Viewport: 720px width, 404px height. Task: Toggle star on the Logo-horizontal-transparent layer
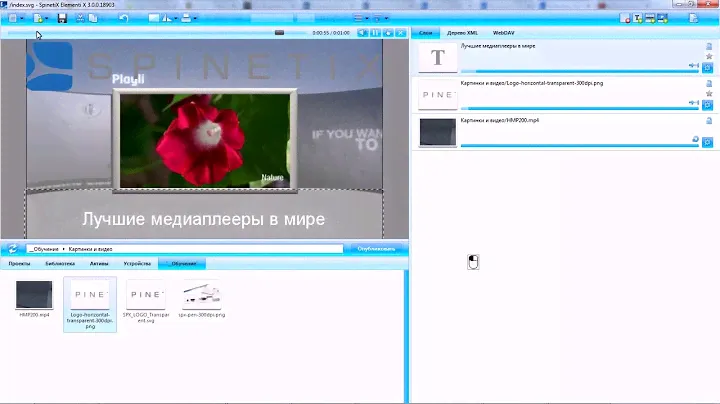707,93
